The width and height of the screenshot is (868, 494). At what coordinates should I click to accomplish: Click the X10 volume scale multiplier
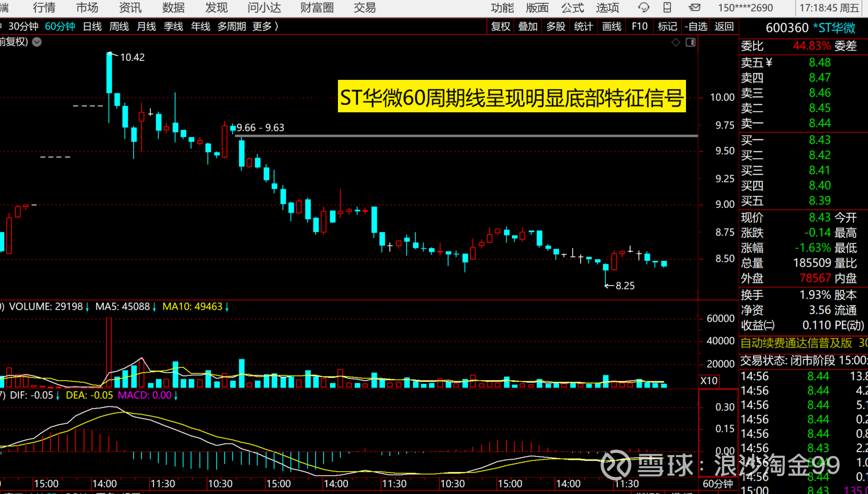(x=709, y=381)
